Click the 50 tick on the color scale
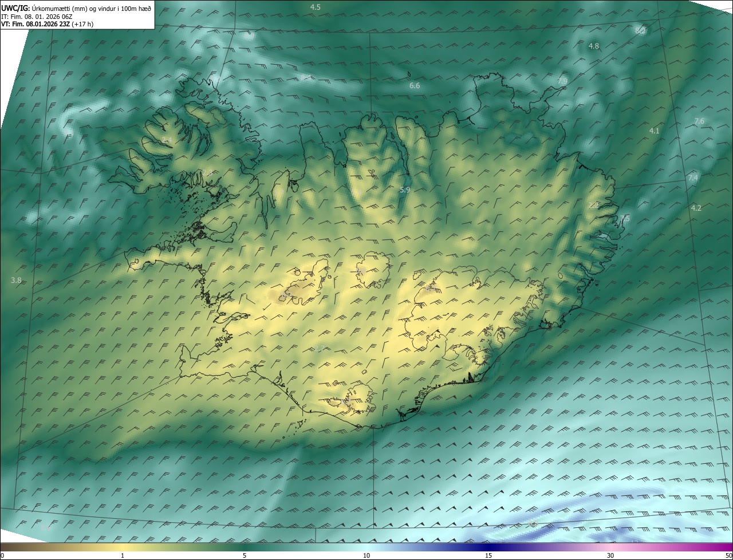The image size is (733, 560). coord(728,555)
